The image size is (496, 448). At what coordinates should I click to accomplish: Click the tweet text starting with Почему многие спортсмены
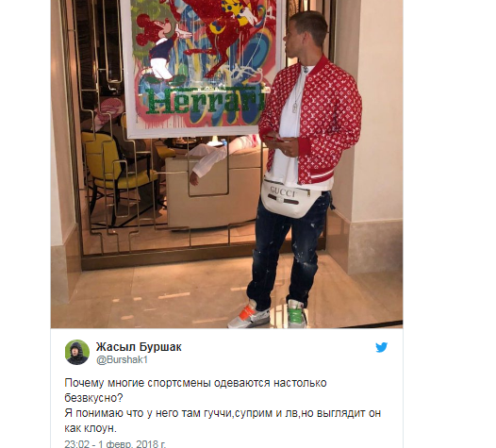pyautogui.click(x=223, y=406)
